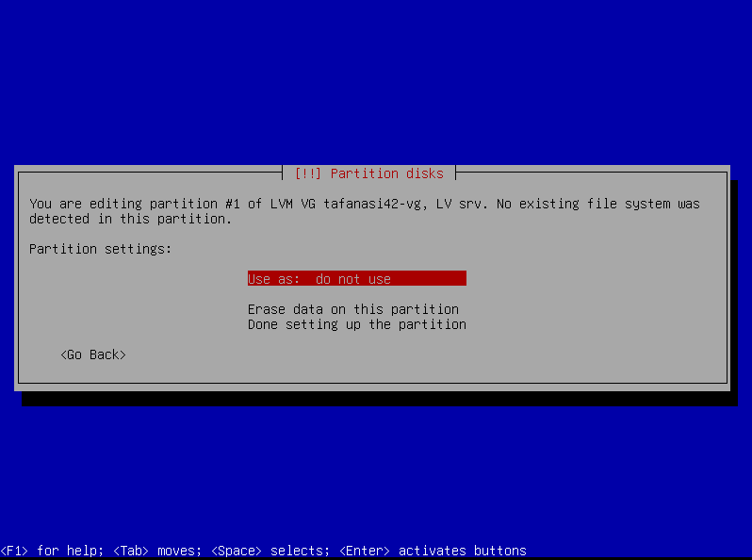Click the "<Enter> activates buttons" hint

[x=432, y=551]
